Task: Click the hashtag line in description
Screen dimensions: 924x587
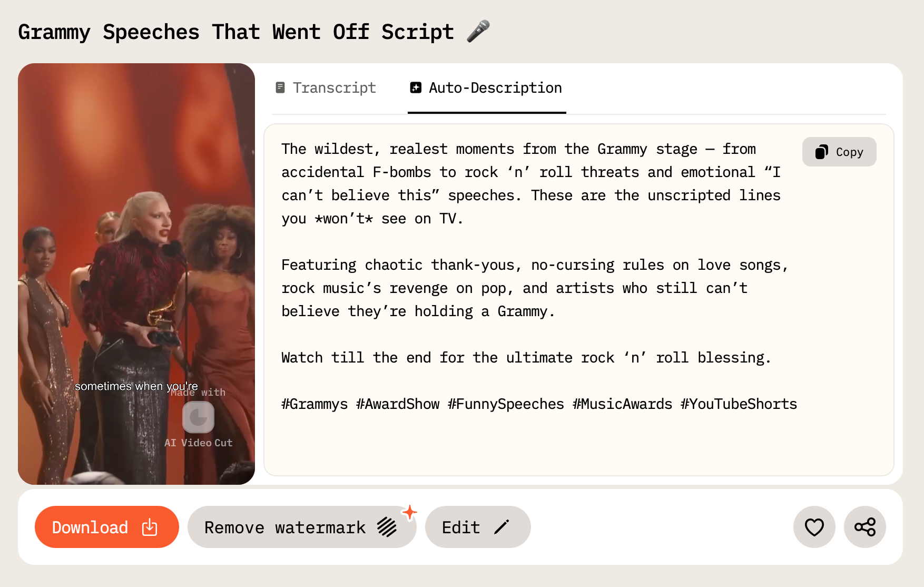Action: 539,404
